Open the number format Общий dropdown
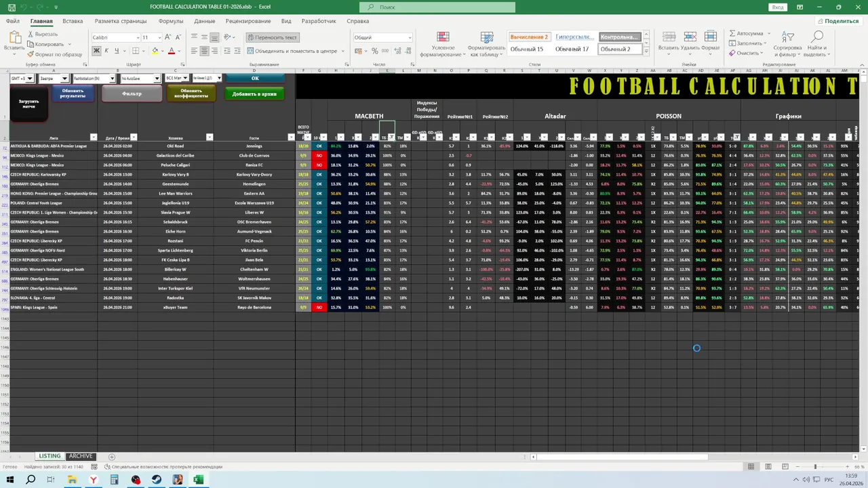Image resolution: width=868 pixels, height=488 pixels. pos(410,37)
